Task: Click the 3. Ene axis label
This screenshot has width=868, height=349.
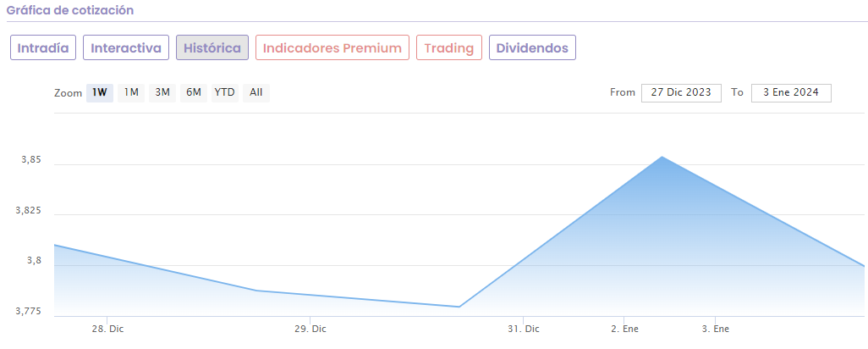Action: pos(716,329)
